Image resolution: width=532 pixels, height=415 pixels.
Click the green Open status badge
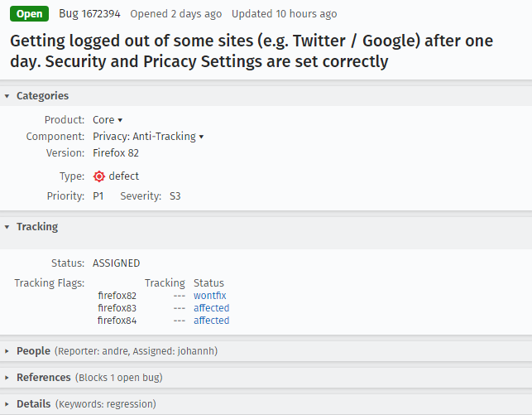tap(30, 14)
